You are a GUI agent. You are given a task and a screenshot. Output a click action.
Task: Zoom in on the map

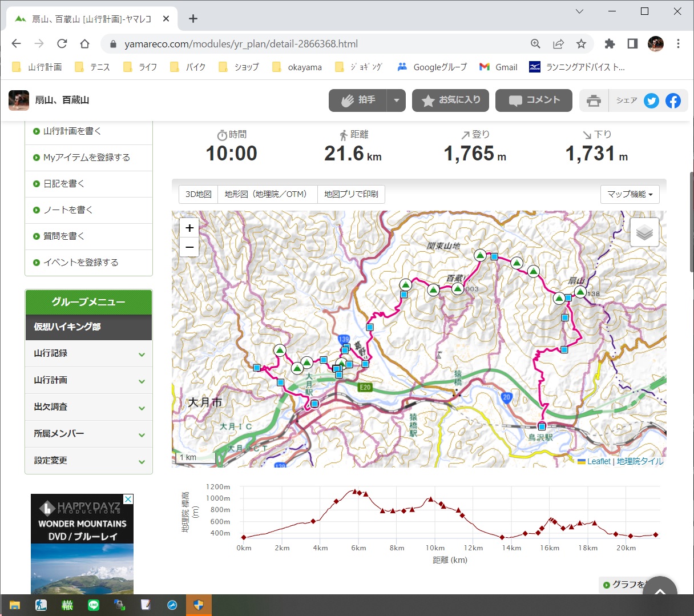pos(189,228)
